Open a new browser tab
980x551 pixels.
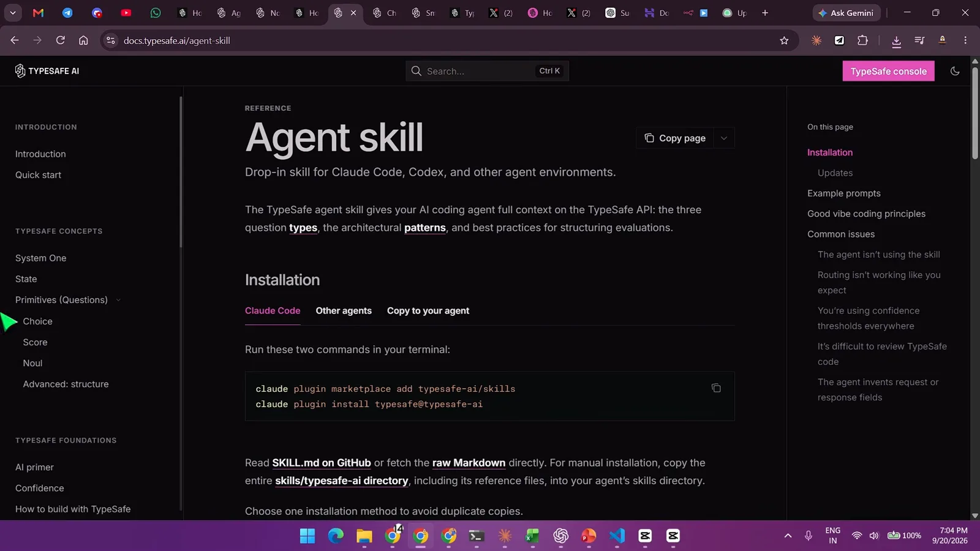point(765,12)
